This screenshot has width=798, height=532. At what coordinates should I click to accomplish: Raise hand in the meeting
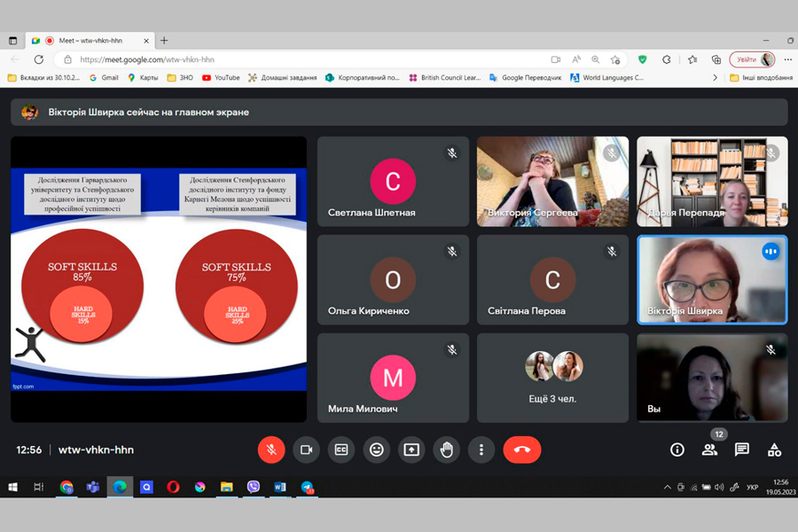click(x=447, y=450)
